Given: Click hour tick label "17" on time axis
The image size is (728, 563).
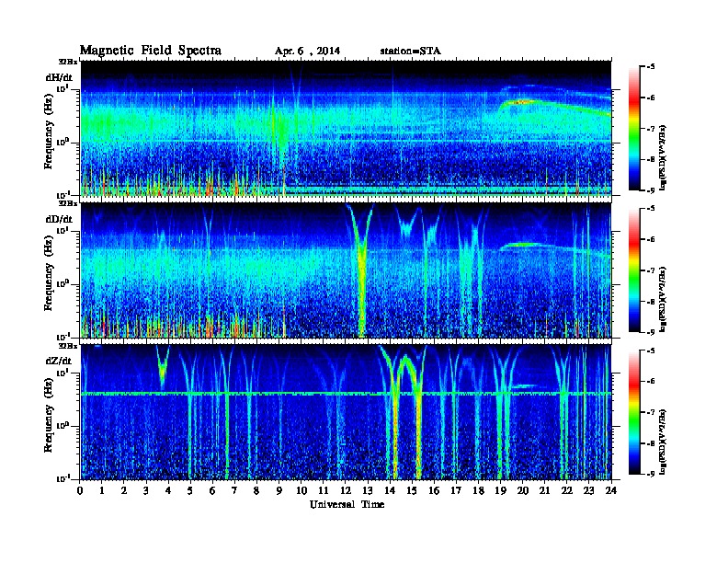Looking at the screenshot, I should tap(457, 490).
